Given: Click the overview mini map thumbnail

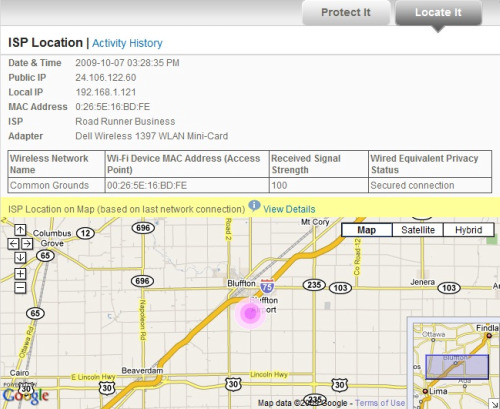Looking at the screenshot, I should coord(456,365).
